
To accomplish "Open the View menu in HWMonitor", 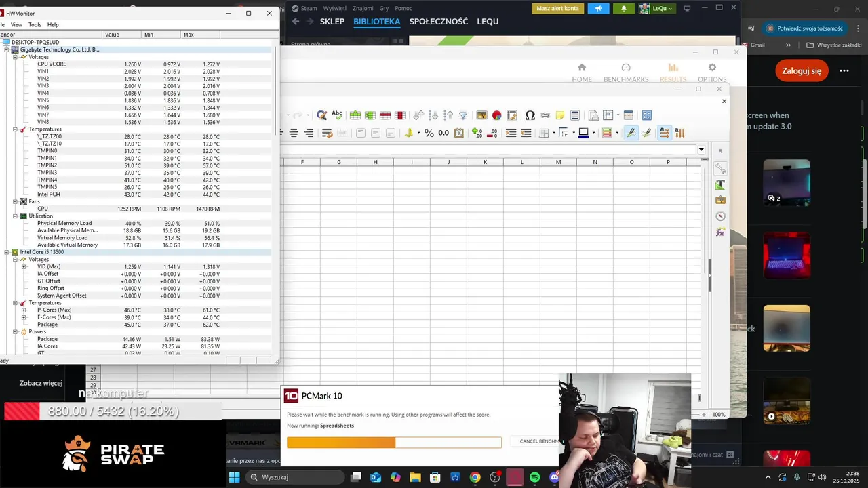I will [16, 24].
